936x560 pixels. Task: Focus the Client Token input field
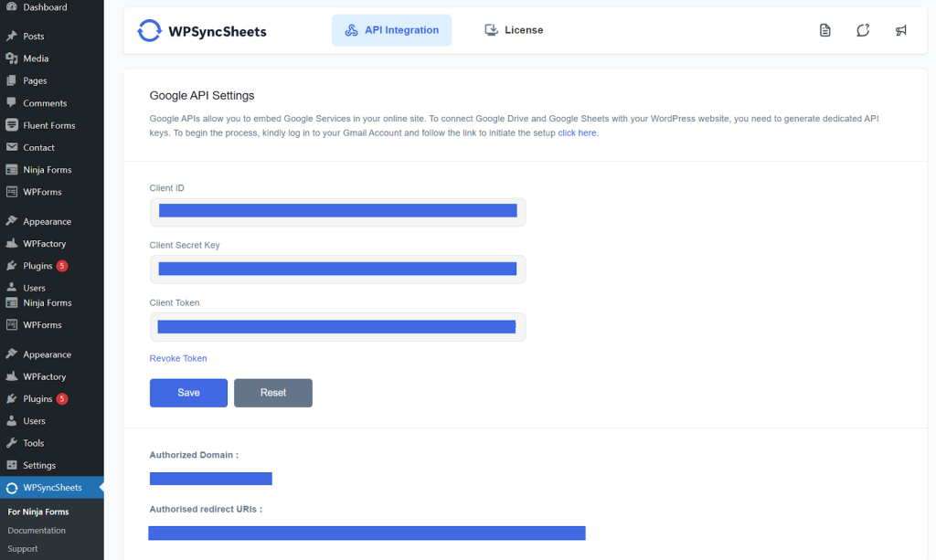(338, 327)
